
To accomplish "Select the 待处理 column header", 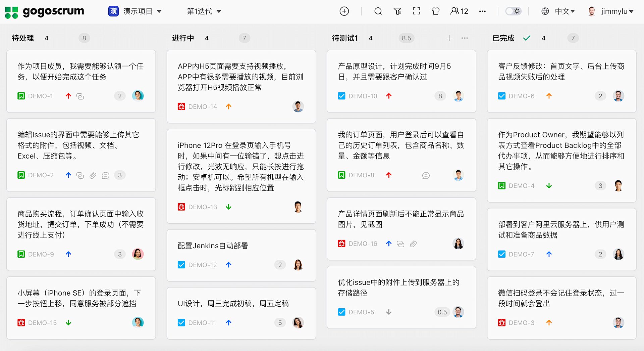I will (x=23, y=38).
